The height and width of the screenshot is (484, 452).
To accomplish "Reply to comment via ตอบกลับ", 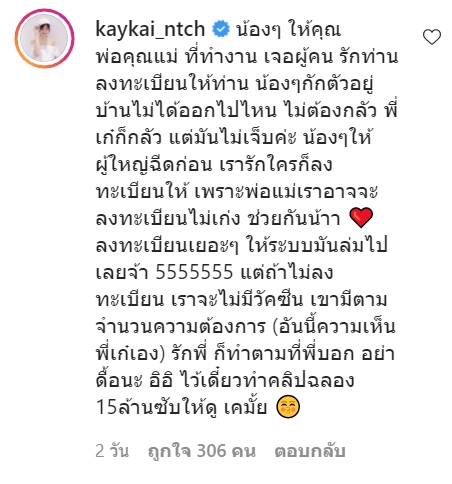I will pos(310,451).
